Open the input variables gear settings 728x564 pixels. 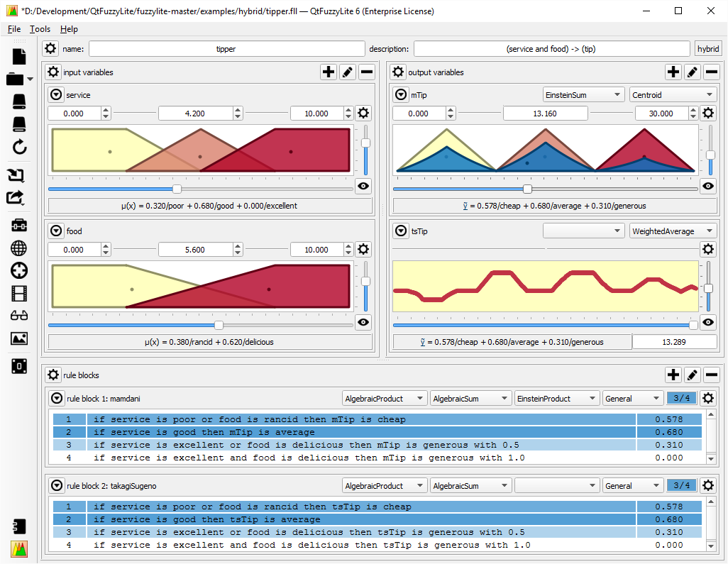[x=53, y=72]
